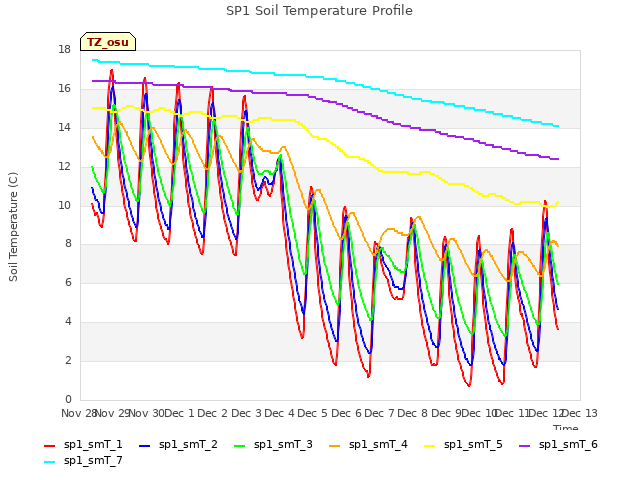Viewport: 640px width, 480px height.
Task: Toggle the sp1_smT_1 legend entry
Action: coord(83,444)
